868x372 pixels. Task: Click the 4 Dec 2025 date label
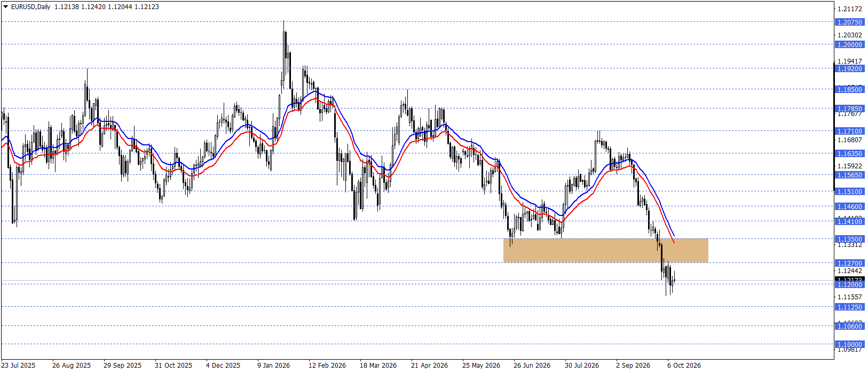223,366
